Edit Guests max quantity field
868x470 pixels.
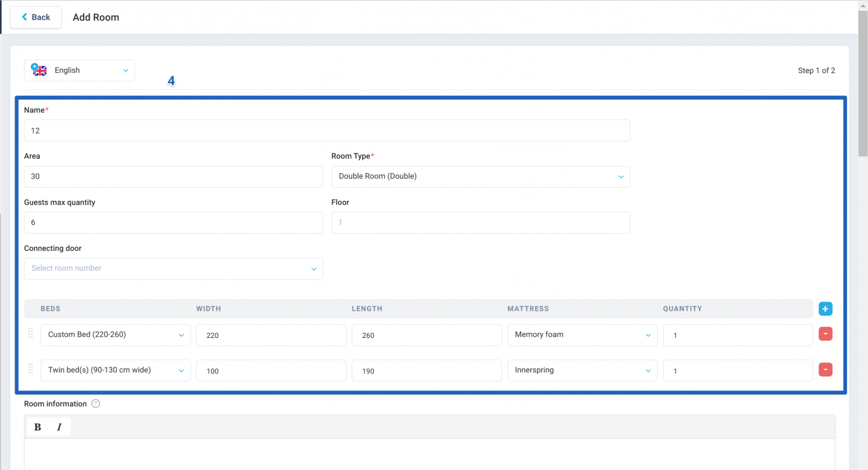pyautogui.click(x=174, y=223)
